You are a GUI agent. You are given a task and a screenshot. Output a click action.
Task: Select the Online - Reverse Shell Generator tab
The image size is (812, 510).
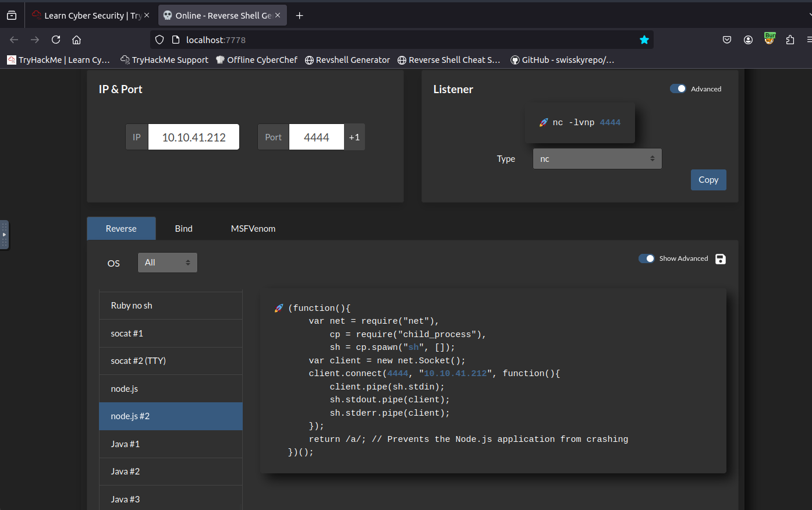click(x=223, y=16)
